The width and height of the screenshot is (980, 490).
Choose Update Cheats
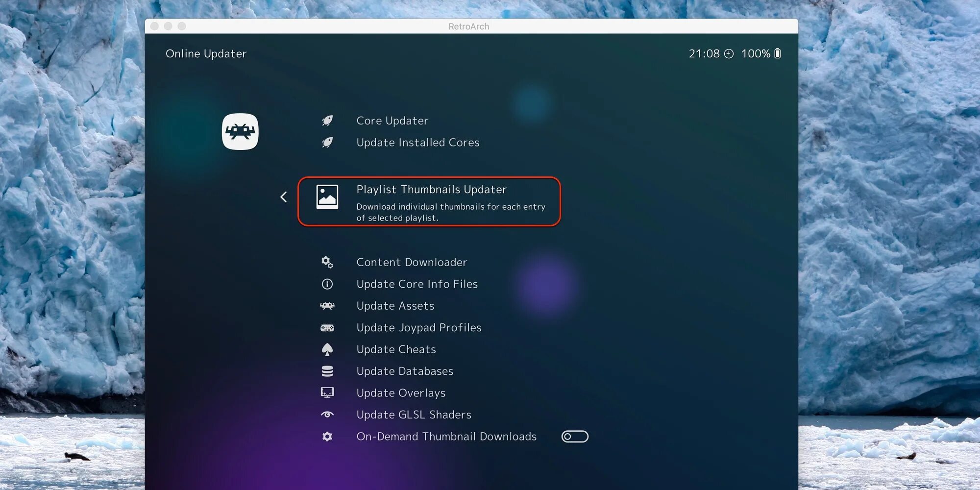[x=396, y=349]
